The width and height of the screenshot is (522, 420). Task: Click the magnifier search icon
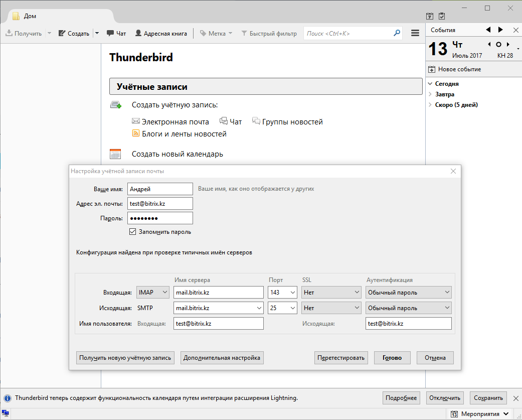coord(397,33)
